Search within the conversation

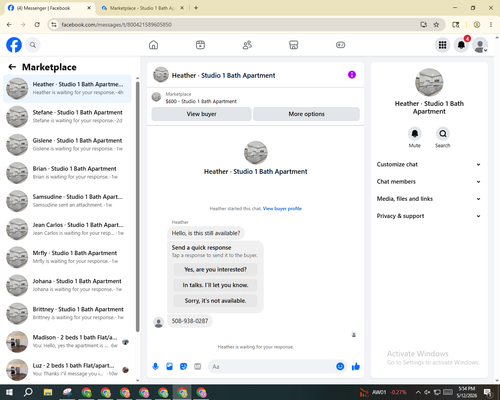point(443,134)
